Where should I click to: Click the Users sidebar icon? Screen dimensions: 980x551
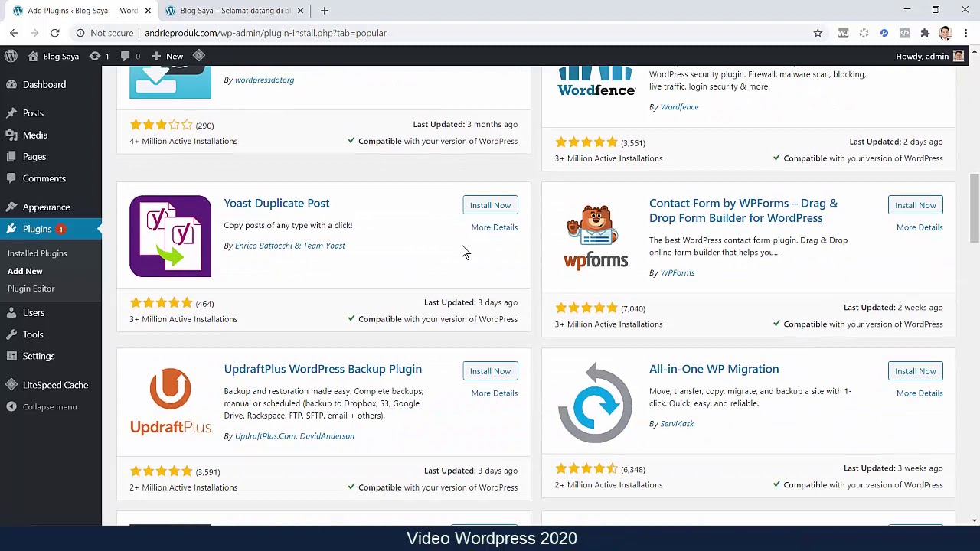point(11,313)
